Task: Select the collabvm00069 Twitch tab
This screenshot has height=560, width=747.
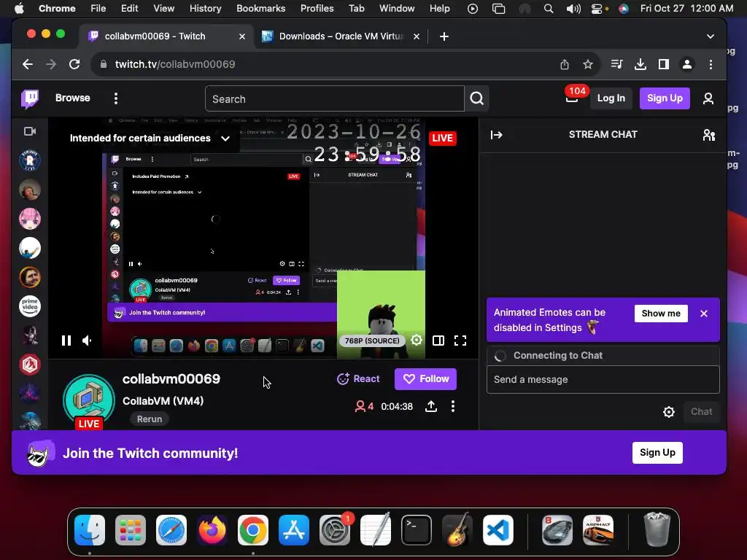Action: pos(167,36)
